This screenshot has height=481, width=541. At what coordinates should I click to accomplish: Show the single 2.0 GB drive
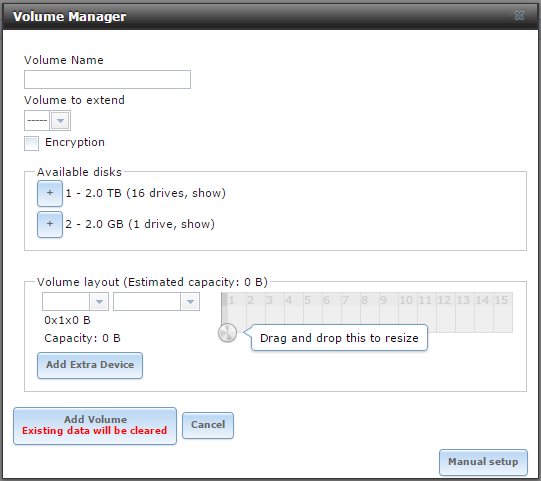tap(198, 224)
